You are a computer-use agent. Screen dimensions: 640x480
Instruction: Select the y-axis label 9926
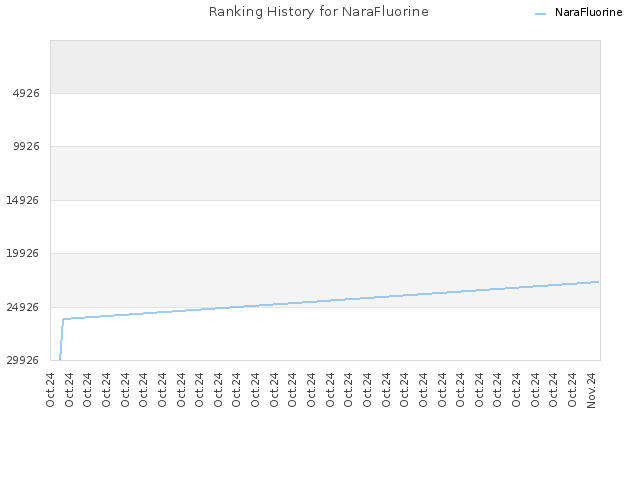click(26, 146)
